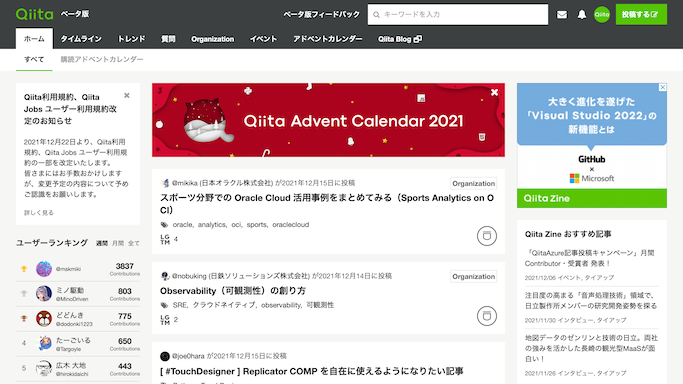This screenshot has width=683, height=384.
Task: Open Observability（可観測性）の創り方 article
Action: 233,291
